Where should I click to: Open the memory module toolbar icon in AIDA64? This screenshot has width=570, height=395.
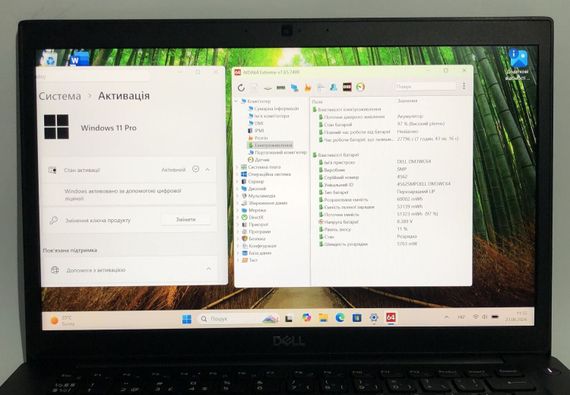281,88
